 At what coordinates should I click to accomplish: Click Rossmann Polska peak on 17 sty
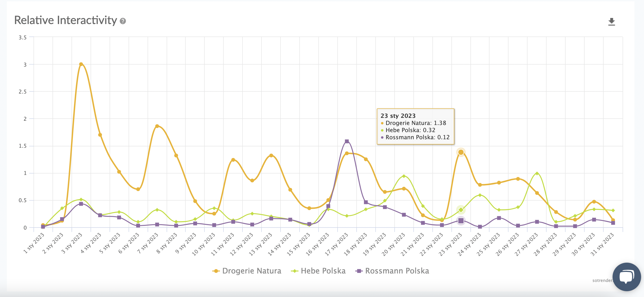coord(347,141)
